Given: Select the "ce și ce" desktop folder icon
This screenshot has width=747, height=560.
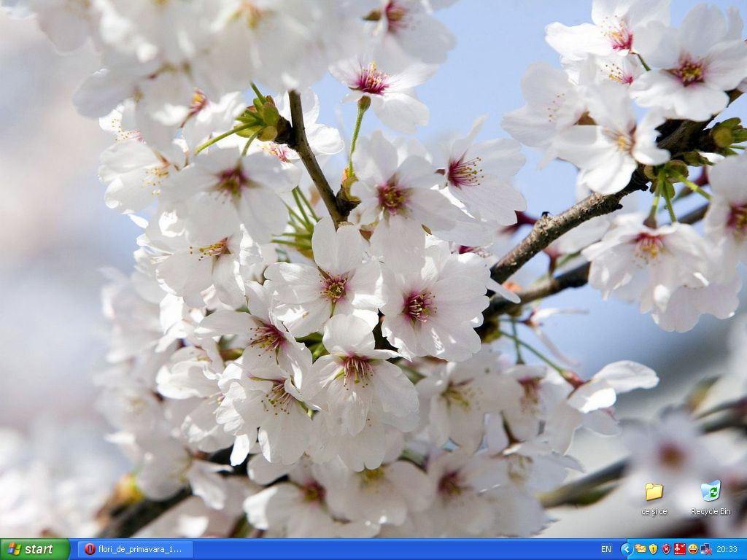Looking at the screenshot, I should 654,492.
